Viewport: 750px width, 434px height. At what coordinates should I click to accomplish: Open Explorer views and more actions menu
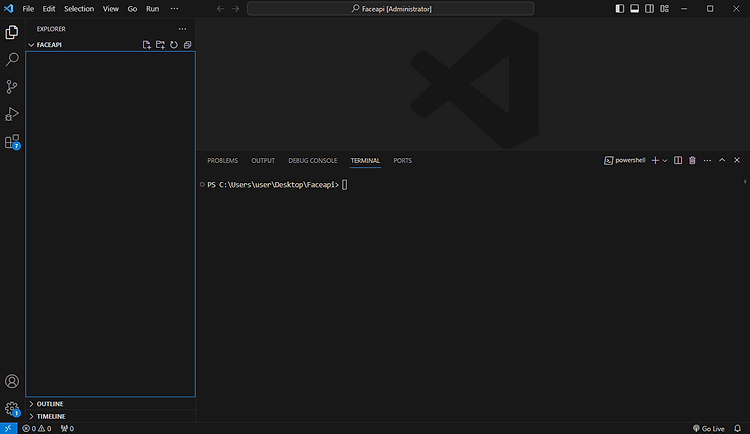pyautogui.click(x=182, y=29)
